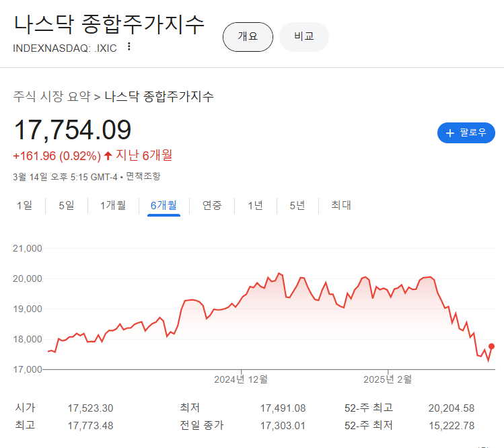Viewport: 504px width, 448px height.
Task: Switch chart range to 1일
Action: point(24,205)
